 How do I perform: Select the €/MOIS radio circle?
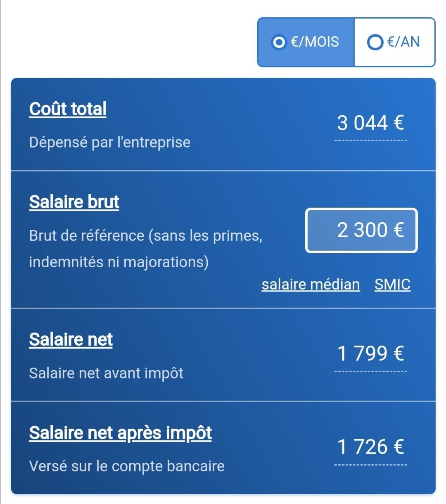pyautogui.click(x=279, y=42)
